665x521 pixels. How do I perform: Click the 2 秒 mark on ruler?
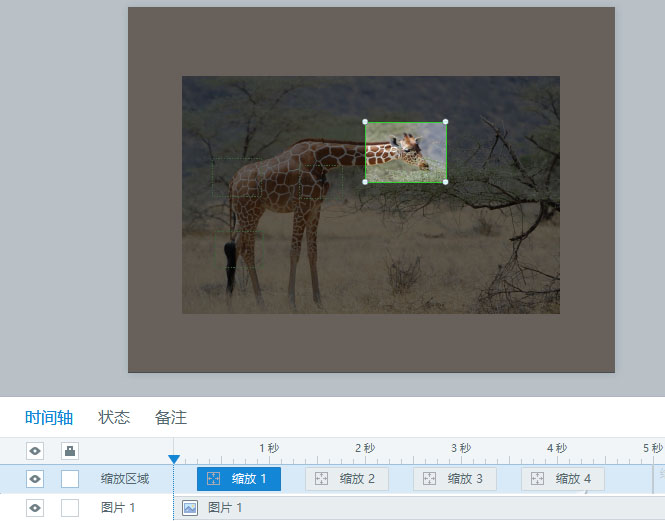365,448
